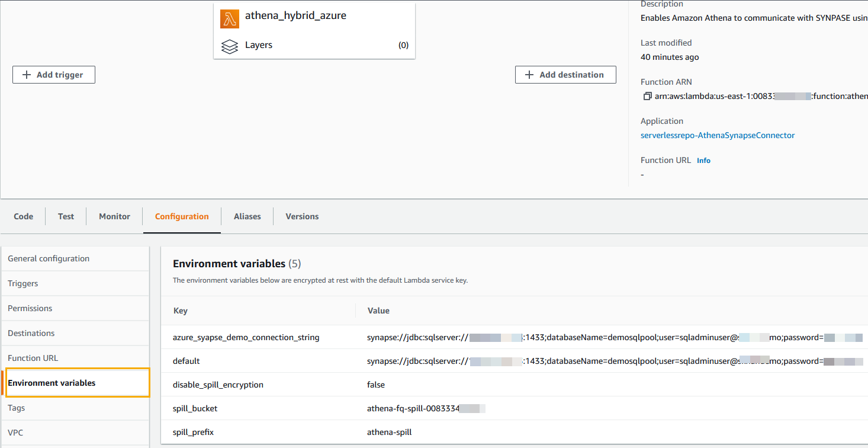868x448 pixels.
Task: Click the Function ARN value text
Action: [x=761, y=96]
